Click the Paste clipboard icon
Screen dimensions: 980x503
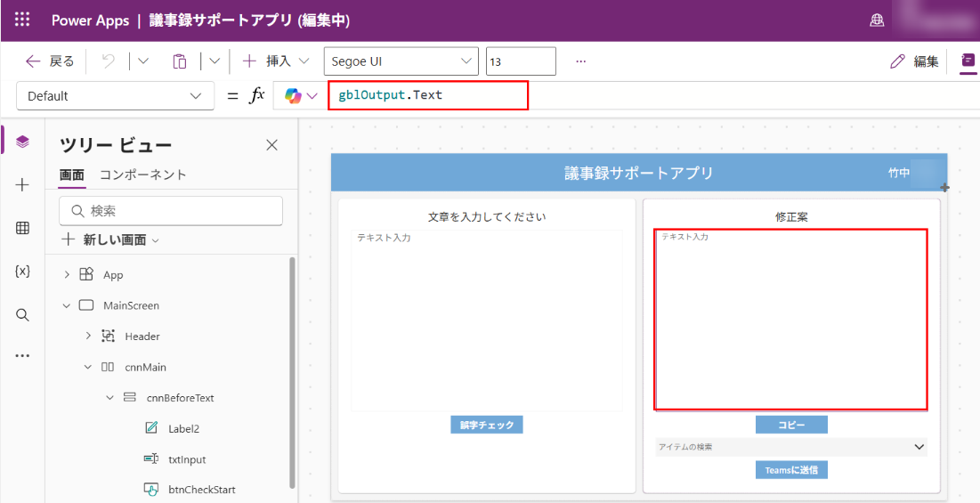coord(180,61)
